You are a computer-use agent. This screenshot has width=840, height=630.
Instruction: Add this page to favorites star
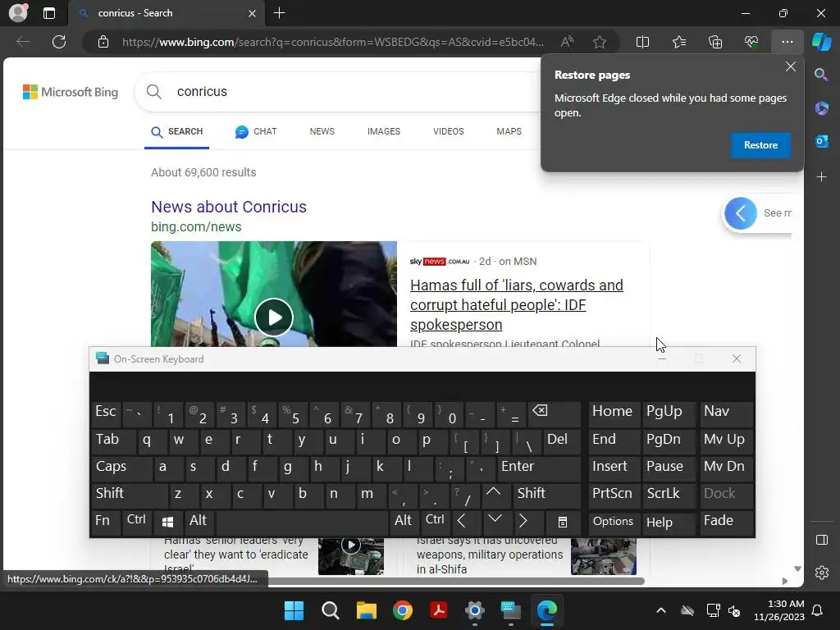600,42
